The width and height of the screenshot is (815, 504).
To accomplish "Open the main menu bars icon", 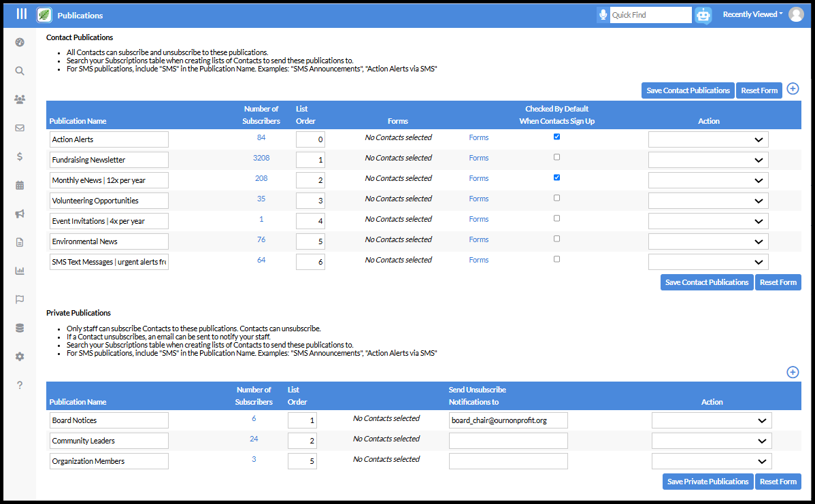I will point(21,14).
